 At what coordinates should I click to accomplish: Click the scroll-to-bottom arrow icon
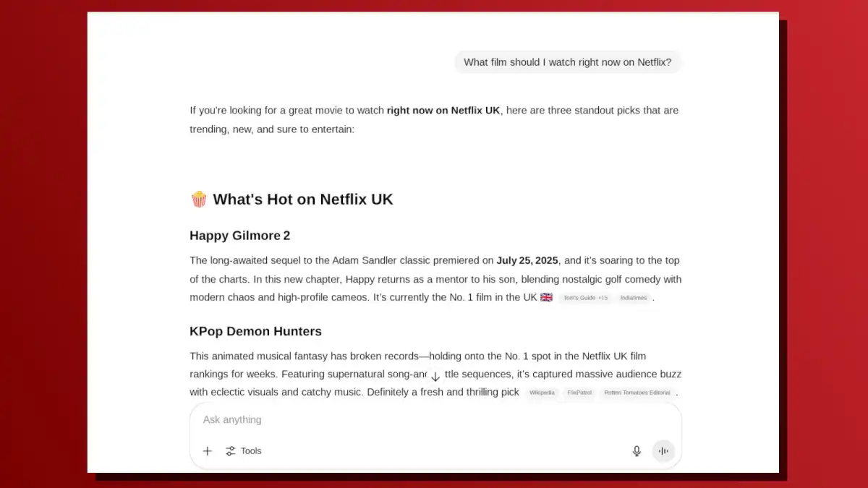tap(435, 377)
